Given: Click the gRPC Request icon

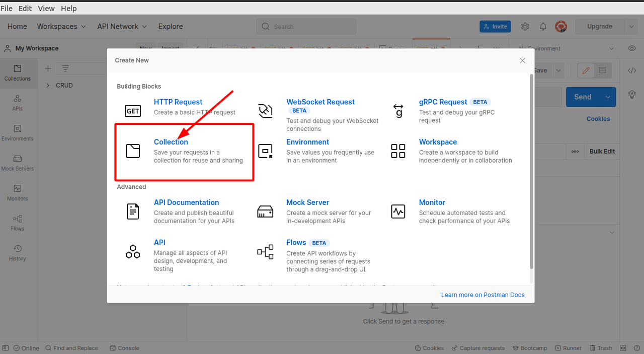Looking at the screenshot, I should [x=398, y=110].
